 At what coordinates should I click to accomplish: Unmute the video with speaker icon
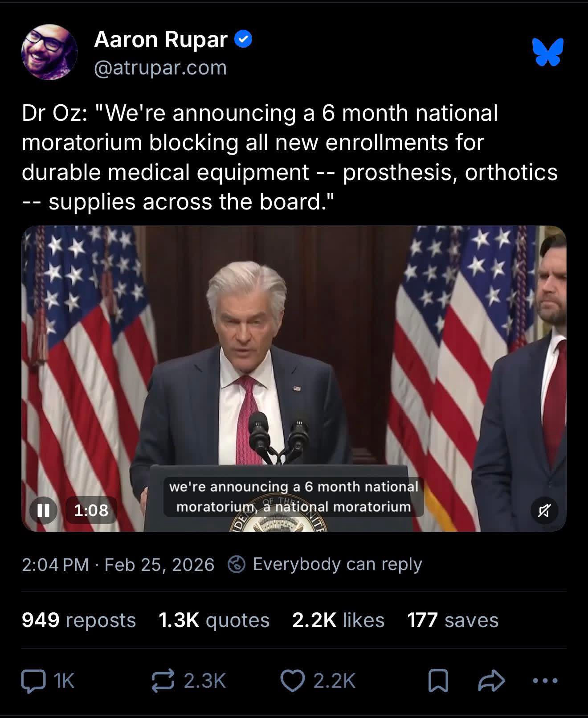click(544, 510)
